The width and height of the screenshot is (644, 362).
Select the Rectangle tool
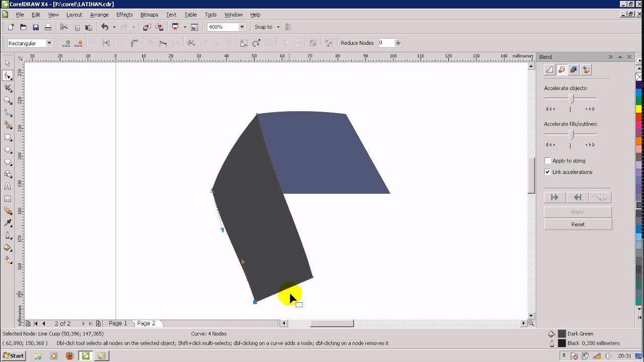8,137
